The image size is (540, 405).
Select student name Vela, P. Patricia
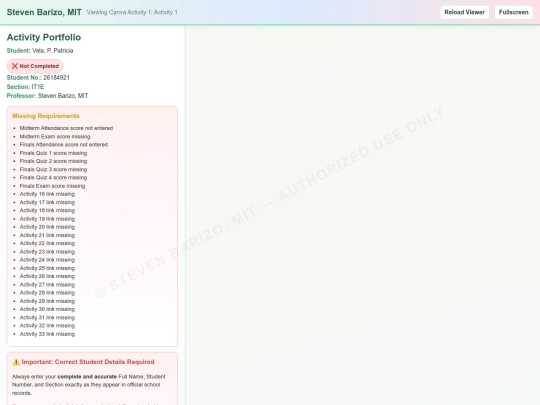pyautogui.click(x=53, y=51)
